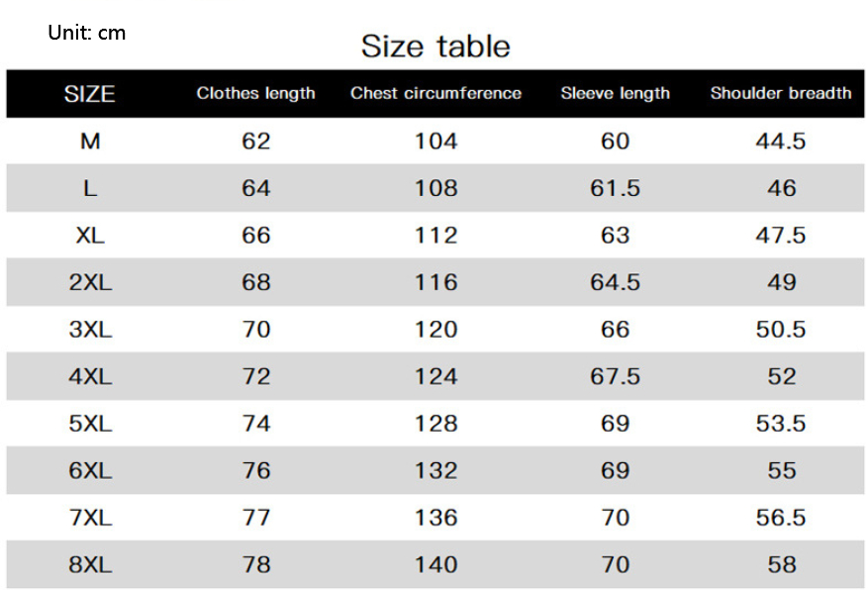The height and width of the screenshot is (590, 868).
Task: Click the 'Clothes length' column header
Action: [x=255, y=94]
